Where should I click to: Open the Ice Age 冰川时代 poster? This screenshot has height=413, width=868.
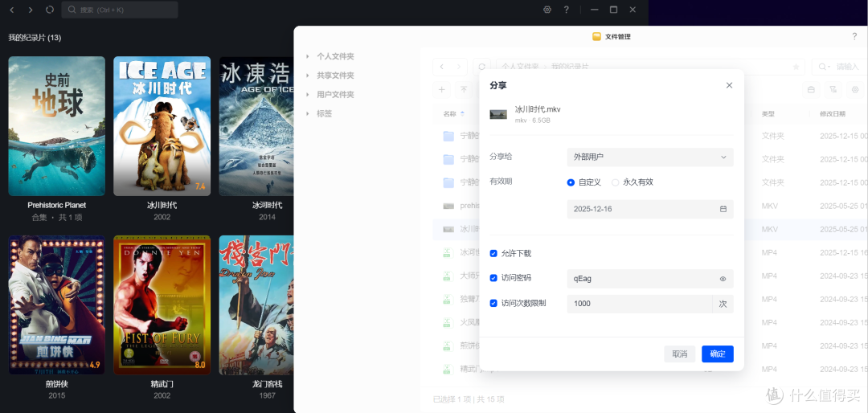162,126
